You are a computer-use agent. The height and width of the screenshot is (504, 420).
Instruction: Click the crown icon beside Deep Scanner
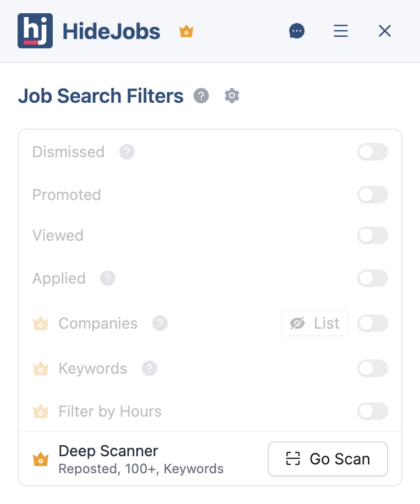coord(41,459)
